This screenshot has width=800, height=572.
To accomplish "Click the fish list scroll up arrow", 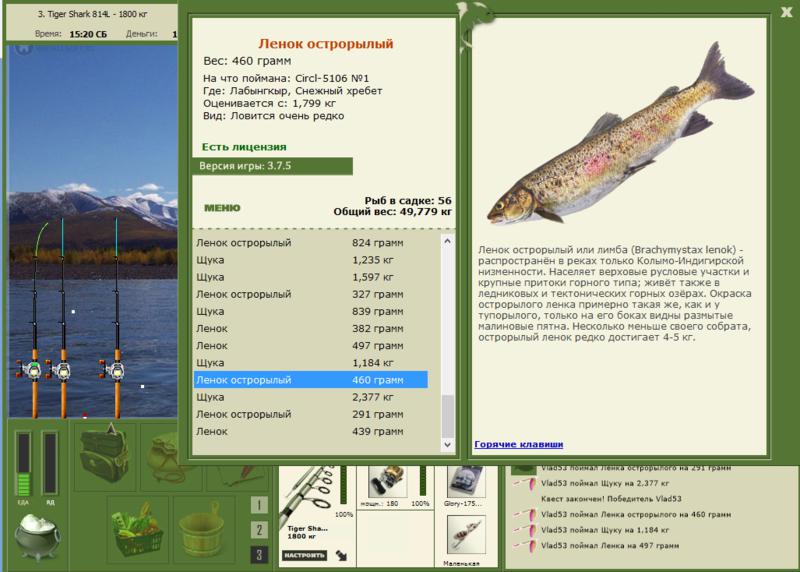I will pos(447,240).
